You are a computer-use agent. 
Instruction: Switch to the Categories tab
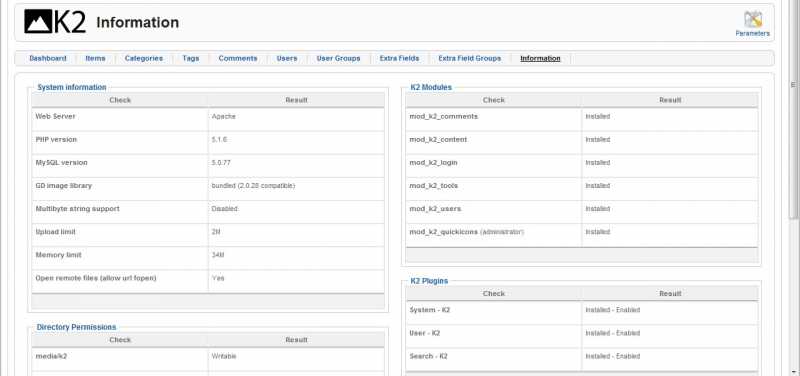pyautogui.click(x=144, y=58)
